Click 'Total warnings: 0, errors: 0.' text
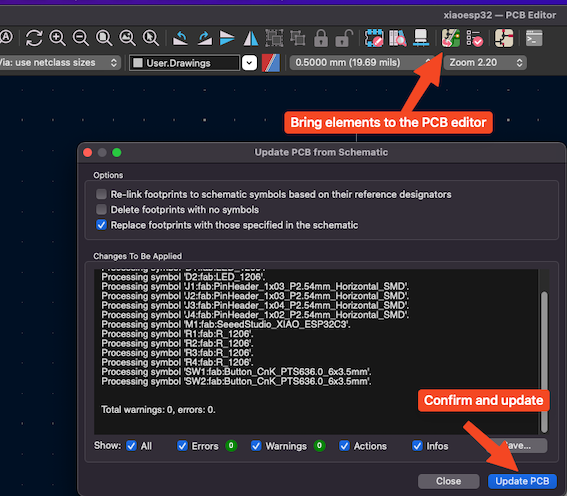The width and height of the screenshot is (567, 496). pos(158,410)
